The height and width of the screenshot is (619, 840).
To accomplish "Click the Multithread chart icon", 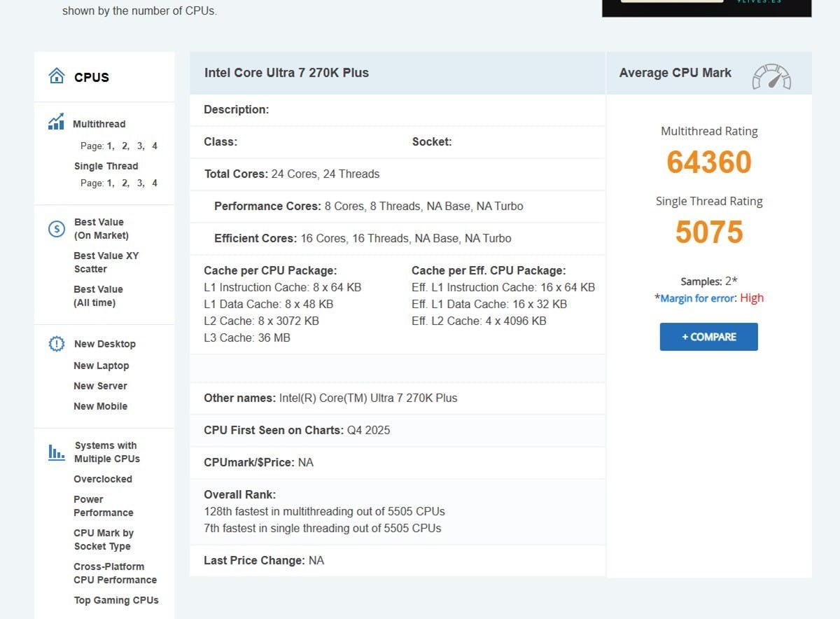I will pyautogui.click(x=56, y=122).
